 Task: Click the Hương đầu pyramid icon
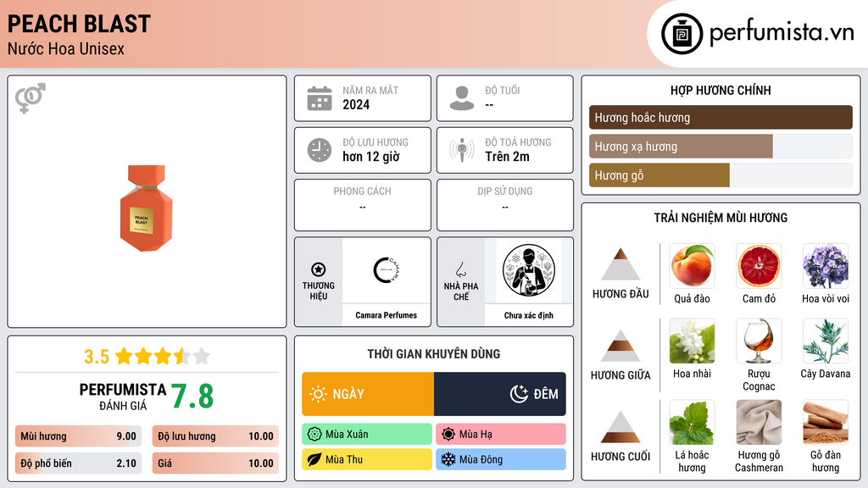point(620,264)
